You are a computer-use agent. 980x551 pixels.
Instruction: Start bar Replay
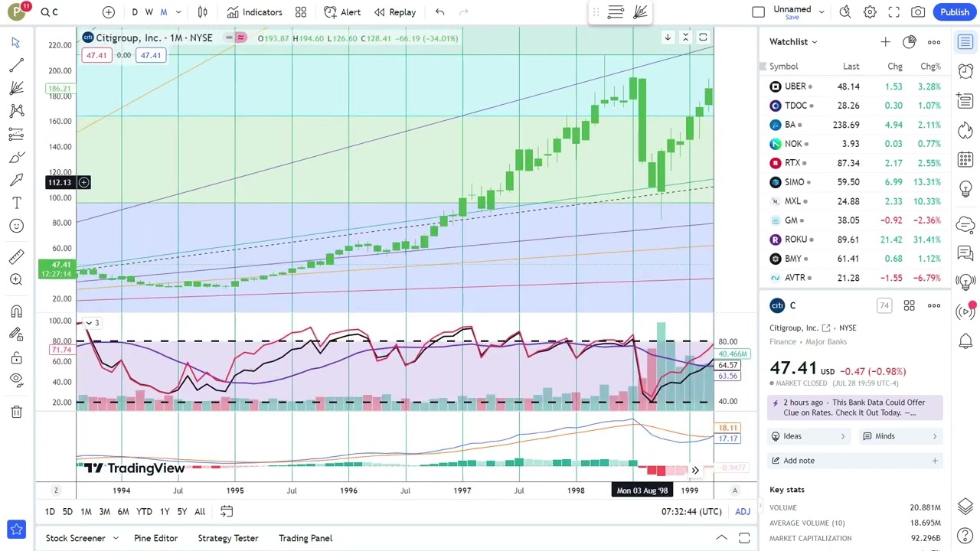click(x=394, y=12)
